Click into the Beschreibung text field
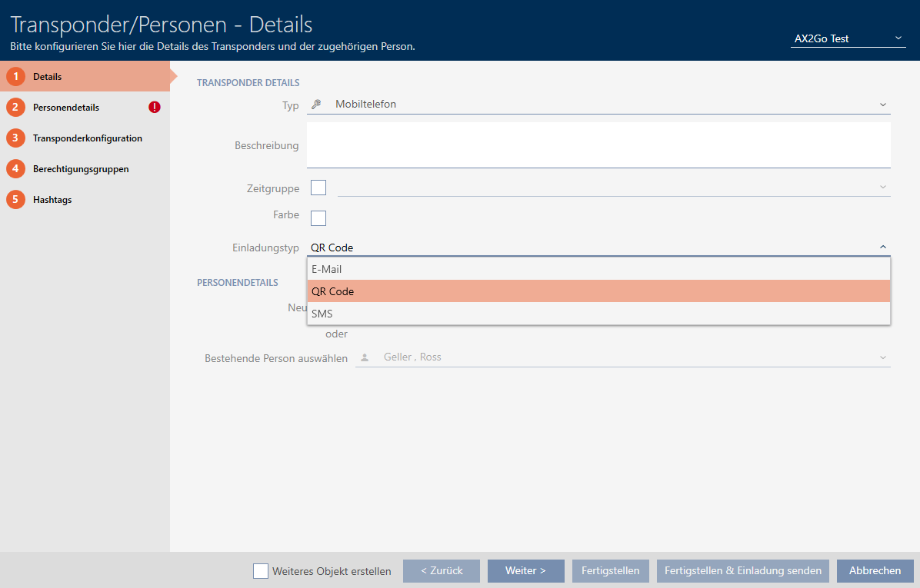The width and height of the screenshot is (920, 588). pyautogui.click(x=598, y=145)
